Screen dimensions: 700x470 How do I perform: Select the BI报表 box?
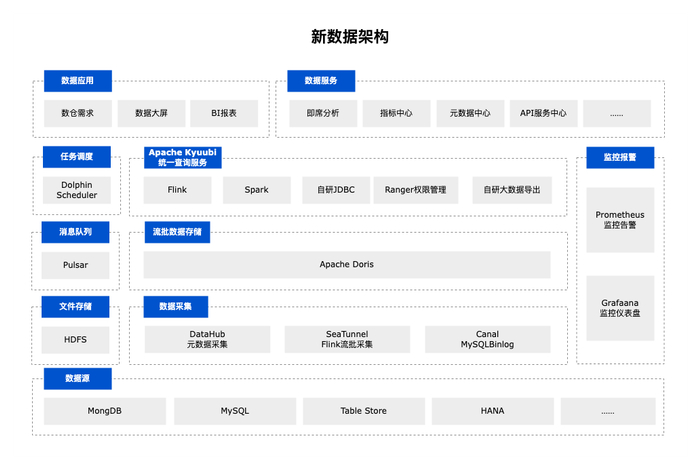point(224,113)
